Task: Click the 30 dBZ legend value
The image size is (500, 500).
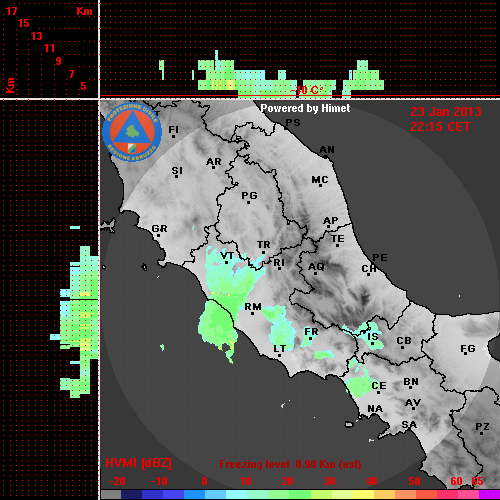Action: (x=329, y=481)
